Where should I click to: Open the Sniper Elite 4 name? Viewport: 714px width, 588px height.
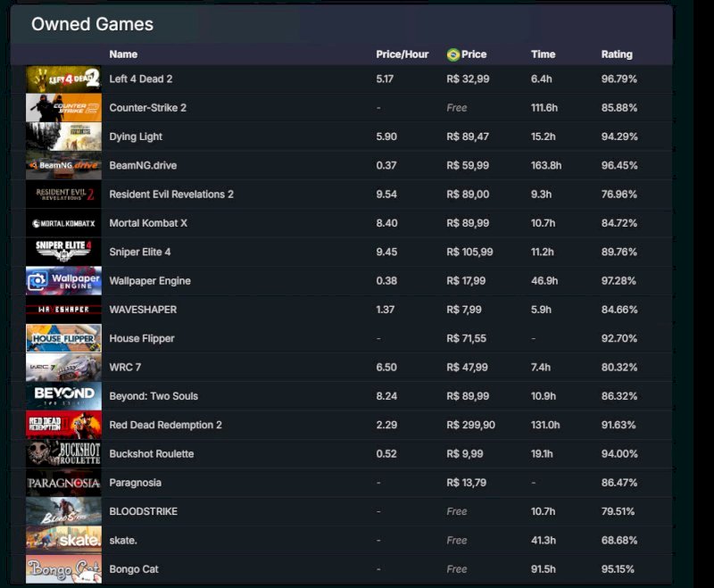[x=140, y=252]
